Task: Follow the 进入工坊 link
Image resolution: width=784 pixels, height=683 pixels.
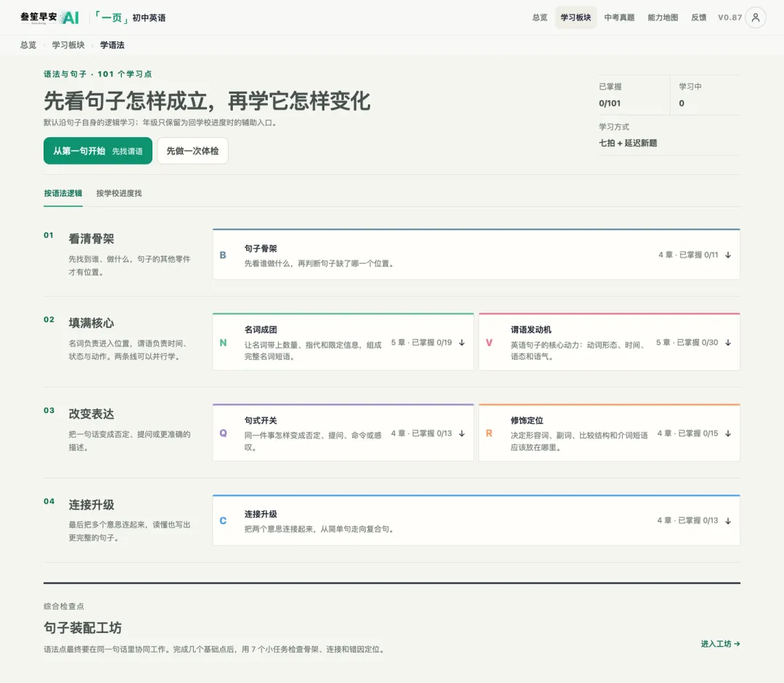Action: tap(720, 644)
